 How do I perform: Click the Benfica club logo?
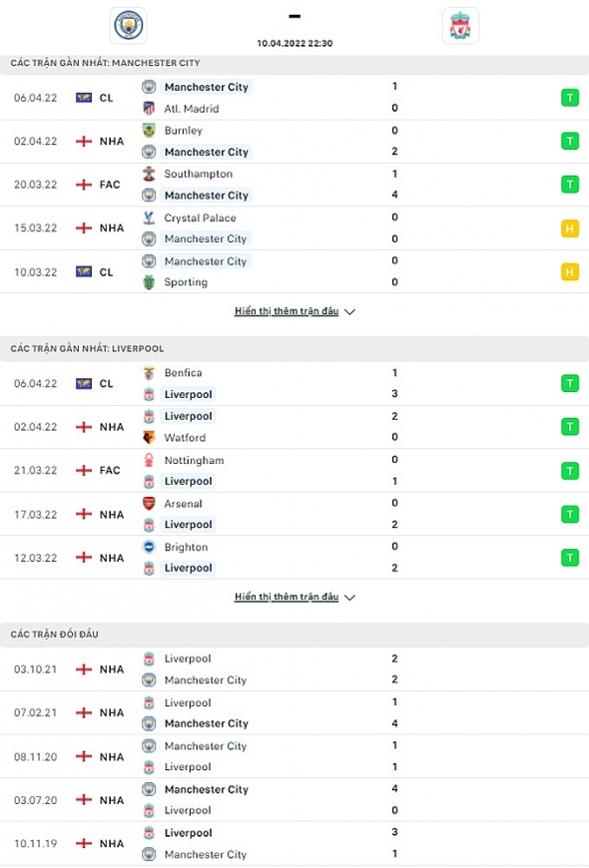[x=148, y=373]
